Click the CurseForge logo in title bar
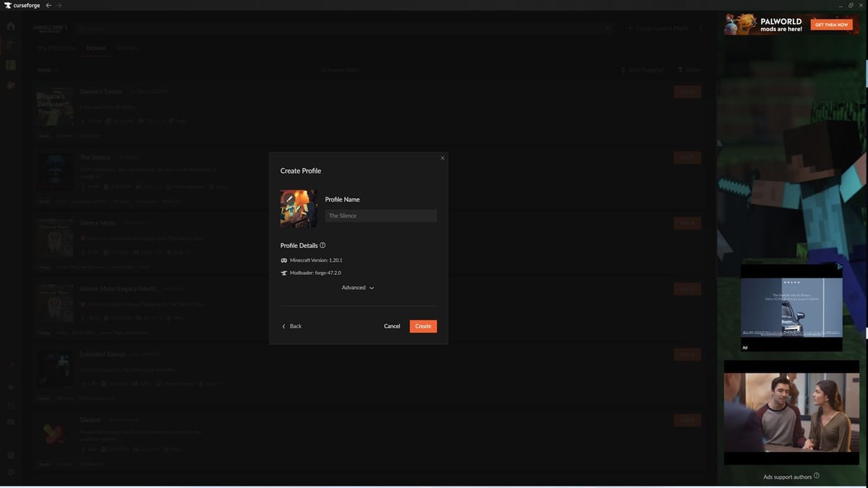This screenshot has width=868, height=488. click(x=22, y=5)
